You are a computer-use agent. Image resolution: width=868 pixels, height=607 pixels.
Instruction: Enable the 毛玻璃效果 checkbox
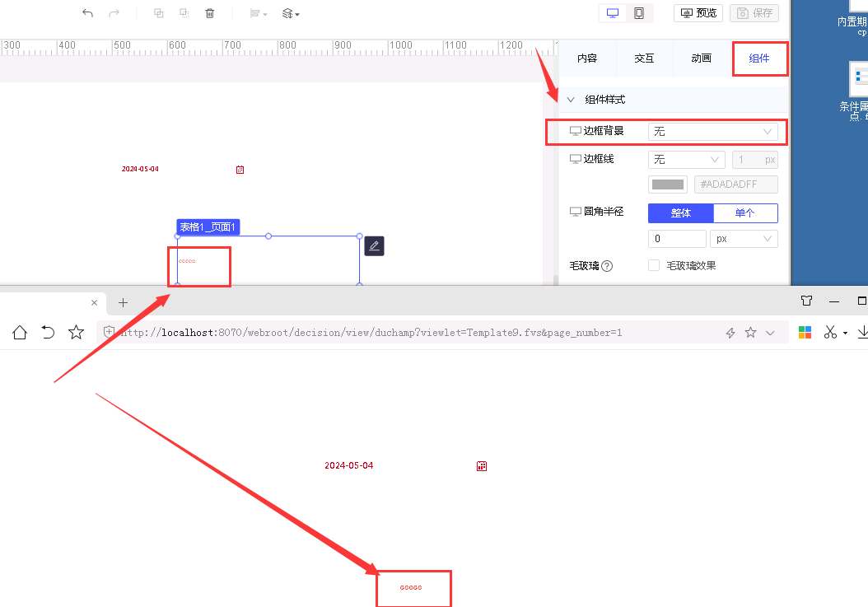[x=654, y=265]
